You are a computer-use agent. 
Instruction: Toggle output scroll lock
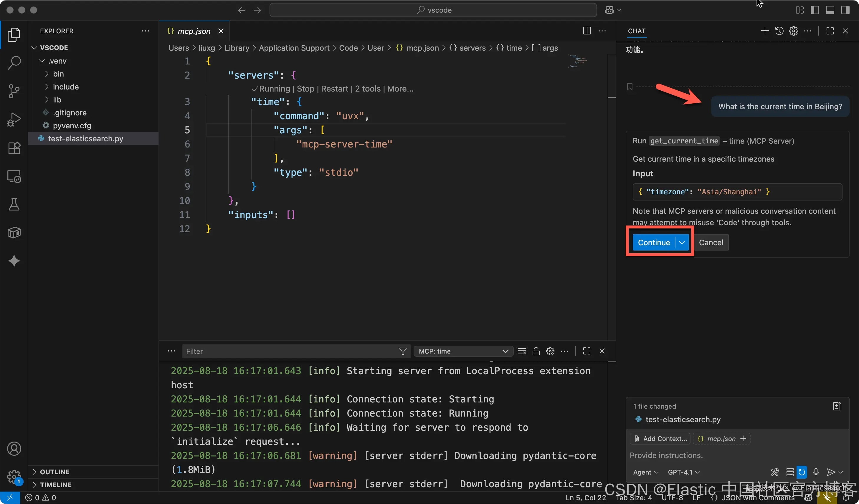(x=536, y=351)
